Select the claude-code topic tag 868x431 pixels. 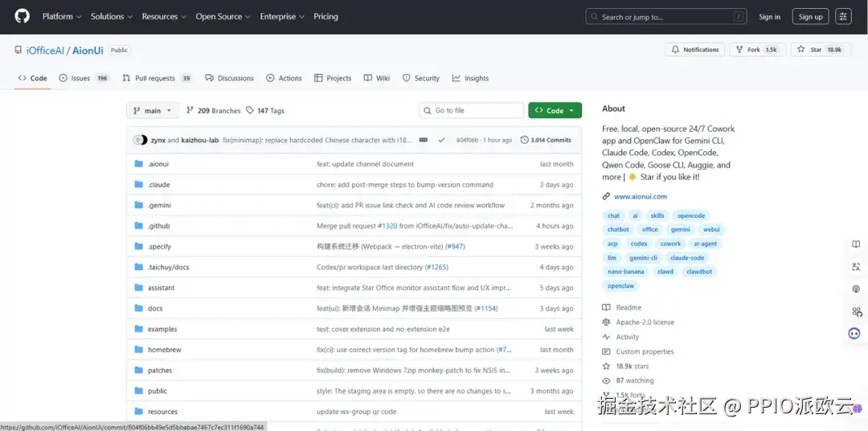click(687, 257)
